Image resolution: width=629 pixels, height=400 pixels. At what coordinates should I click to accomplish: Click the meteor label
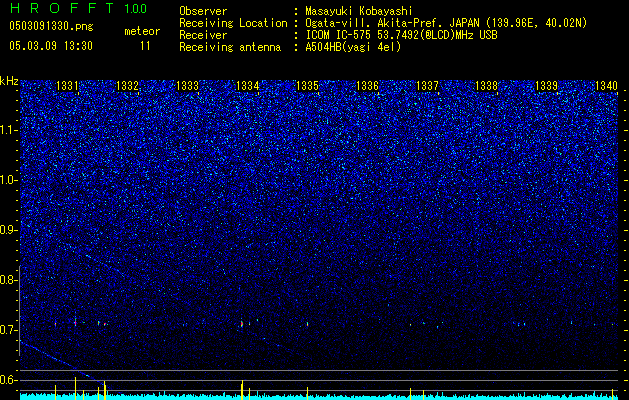click(x=142, y=31)
